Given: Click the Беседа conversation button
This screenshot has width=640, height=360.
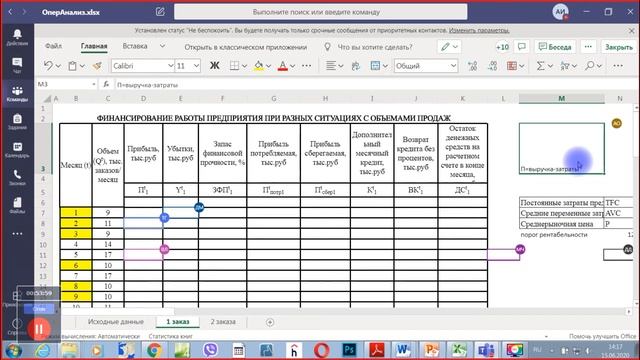Looking at the screenshot, I should coord(555,47).
